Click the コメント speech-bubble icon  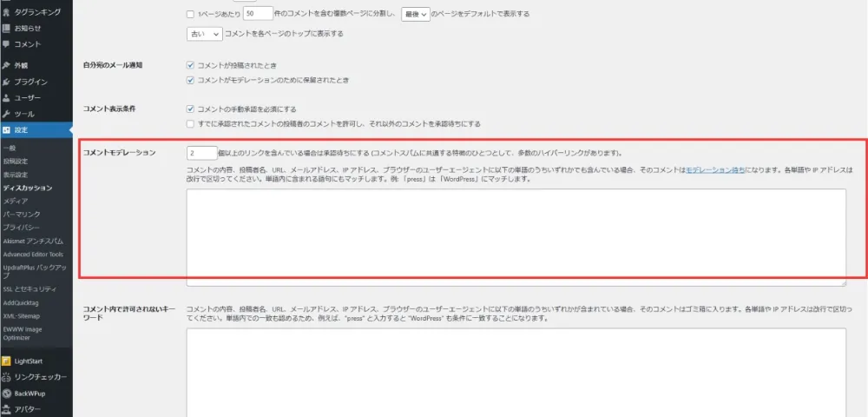pos(6,44)
